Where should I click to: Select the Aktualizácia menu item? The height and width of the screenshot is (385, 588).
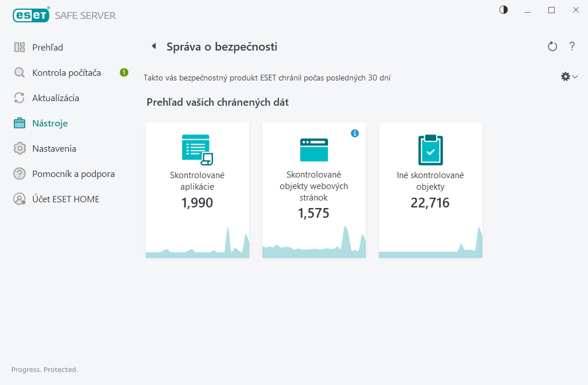(x=56, y=98)
